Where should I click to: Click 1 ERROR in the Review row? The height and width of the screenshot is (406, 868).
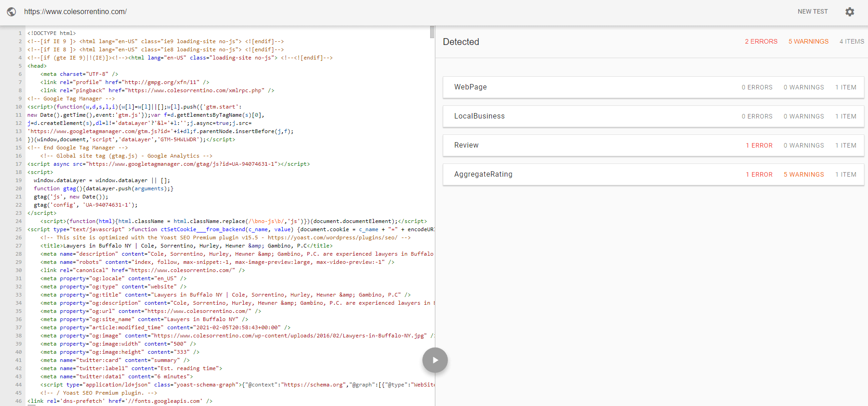click(759, 145)
